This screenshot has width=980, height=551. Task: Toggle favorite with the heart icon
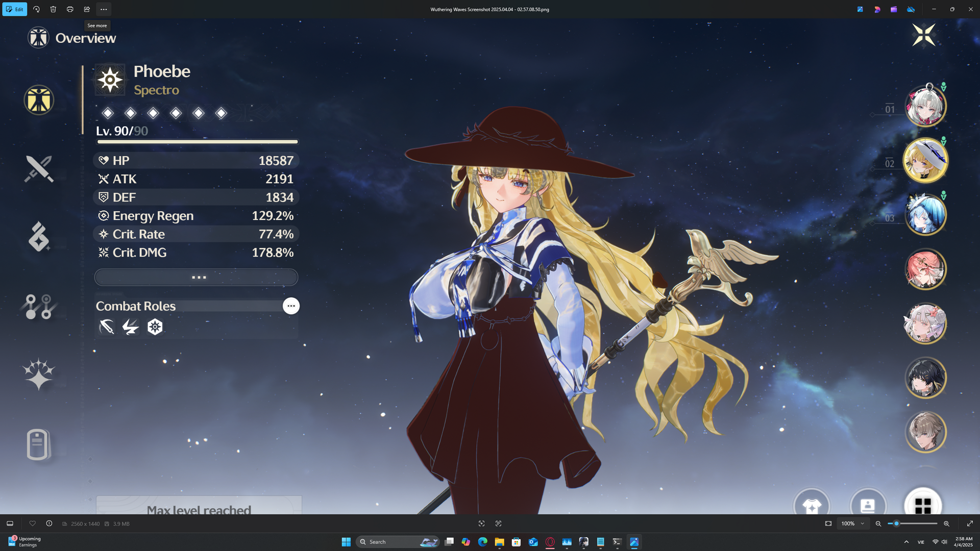coord(32,523)
